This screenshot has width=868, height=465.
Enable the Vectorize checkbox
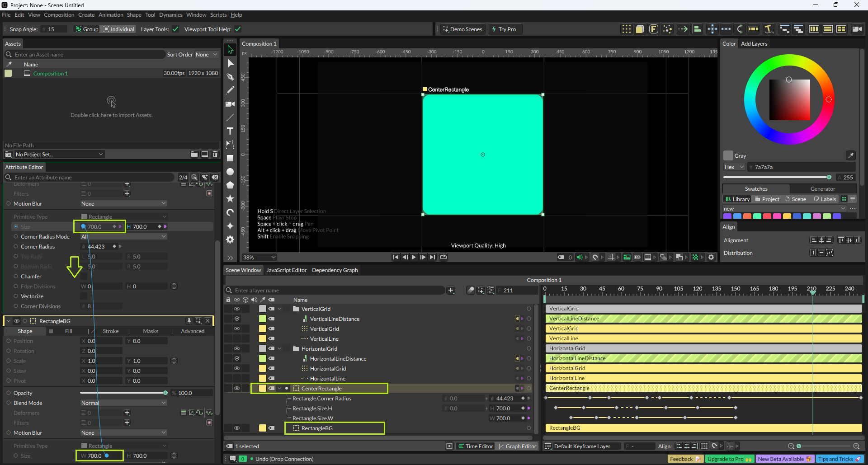pyautogui.click(x=84, y=296)
